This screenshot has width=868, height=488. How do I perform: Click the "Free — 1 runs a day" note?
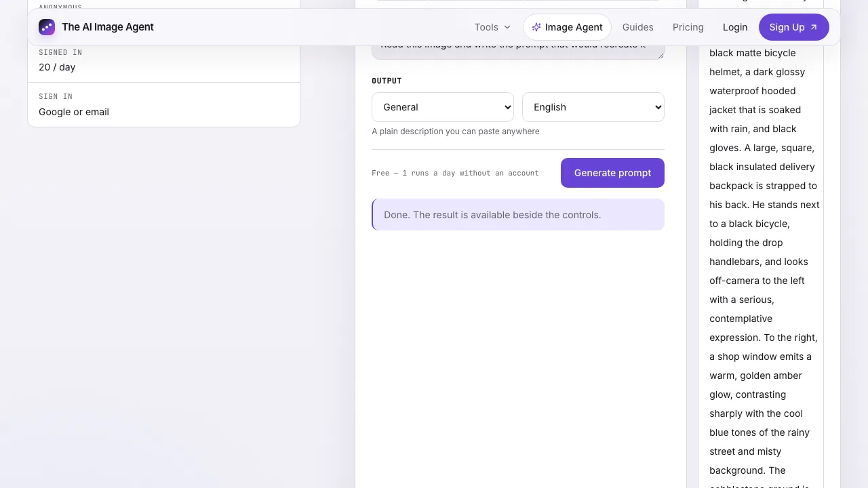coord(455,174)
